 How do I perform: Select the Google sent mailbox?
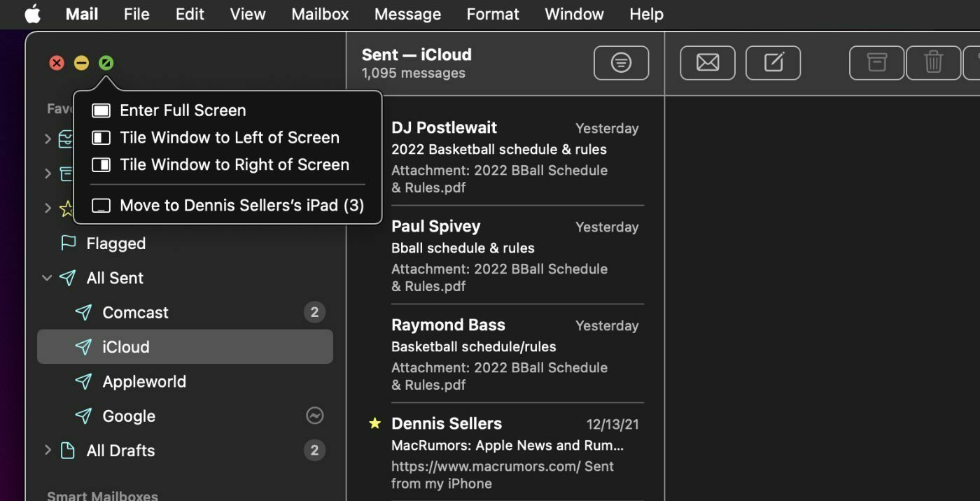pyautogui.click(x=185, y=416)
